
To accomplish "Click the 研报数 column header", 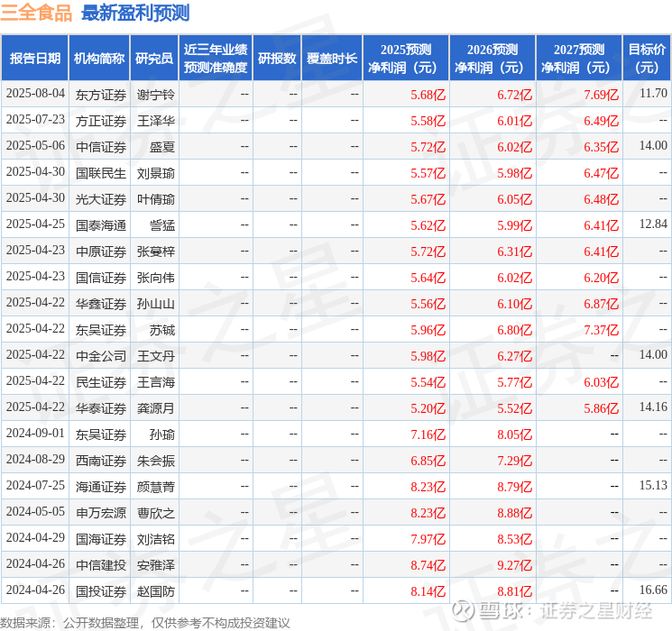I will tap(277, 59).
